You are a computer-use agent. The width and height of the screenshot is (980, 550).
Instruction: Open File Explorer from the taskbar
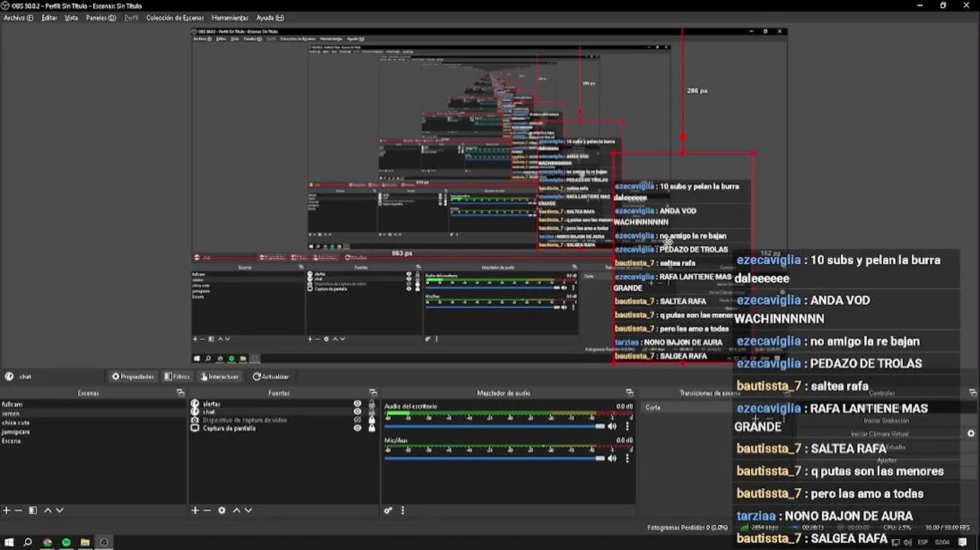(x=85, y=542)
